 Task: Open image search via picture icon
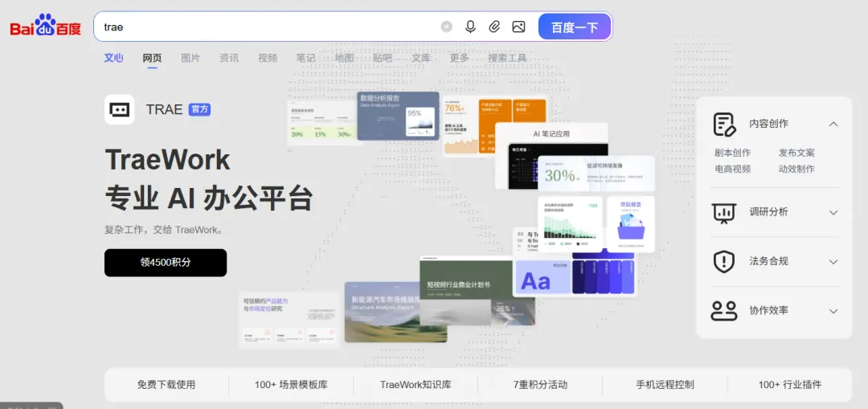tap(518, 27)
